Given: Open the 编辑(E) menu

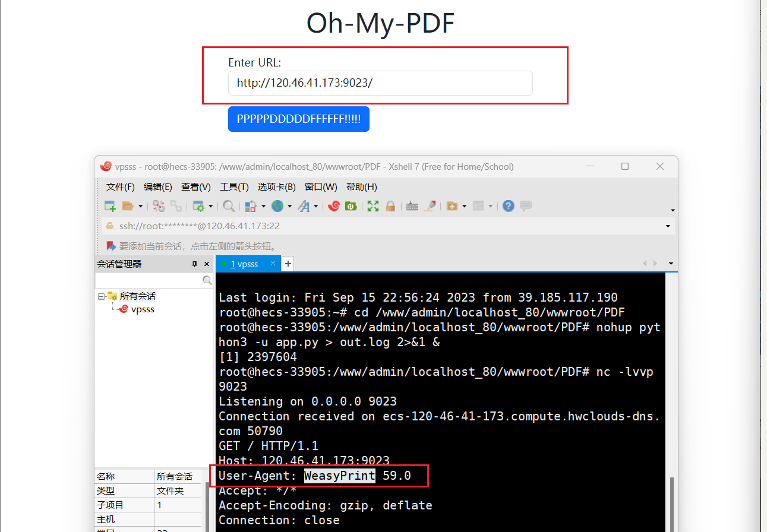Looking at the screenshot, I should coord(158,187).
